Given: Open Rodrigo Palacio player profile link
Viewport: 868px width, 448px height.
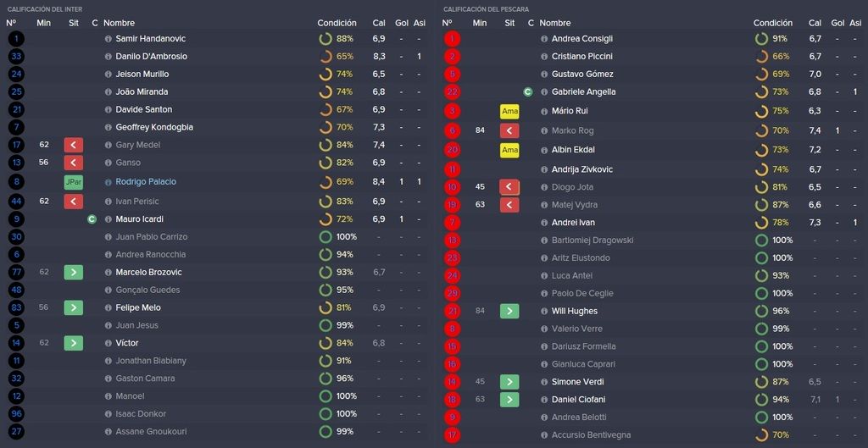Looking at the screenshot, I should tap(146, 181).
